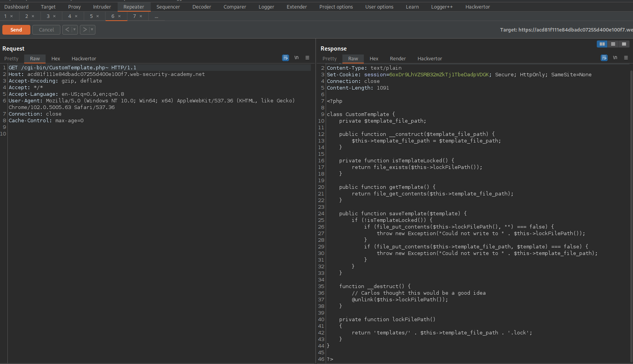Open the Logger tab
The height and width of the screenshot is (364, 633).
(x=266, y=7)
